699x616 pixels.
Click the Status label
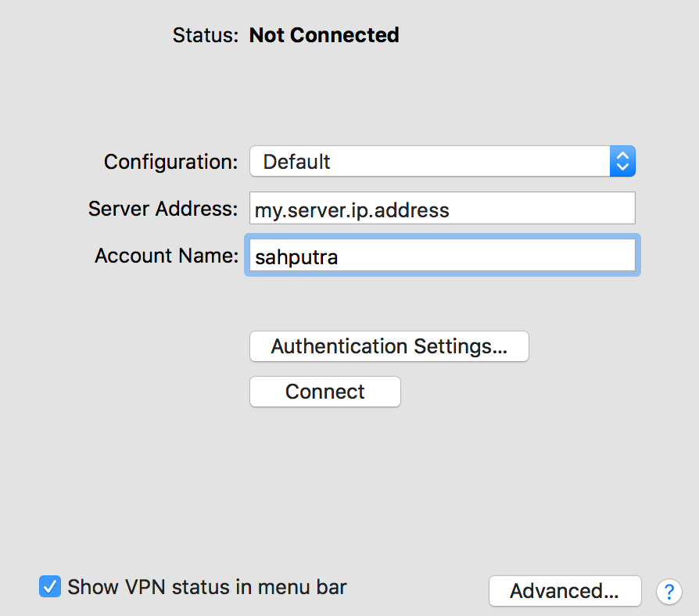click(206, 35)
